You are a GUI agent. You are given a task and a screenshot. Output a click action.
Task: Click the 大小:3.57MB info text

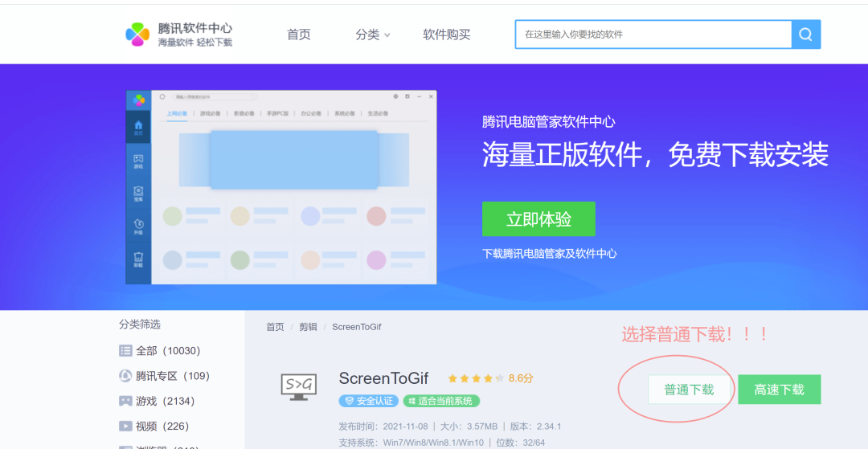pyautogui.click(x=469, y=427)
